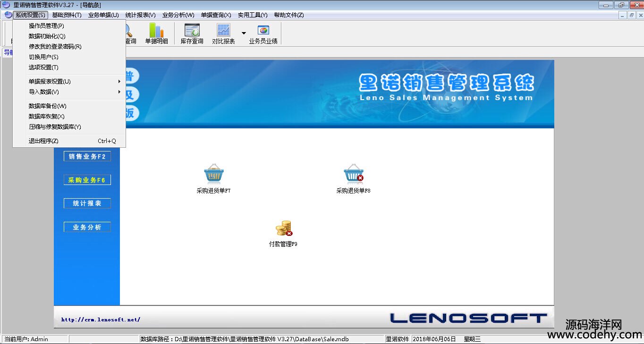Open 选项设置(T) from the menu

point(69,67)
